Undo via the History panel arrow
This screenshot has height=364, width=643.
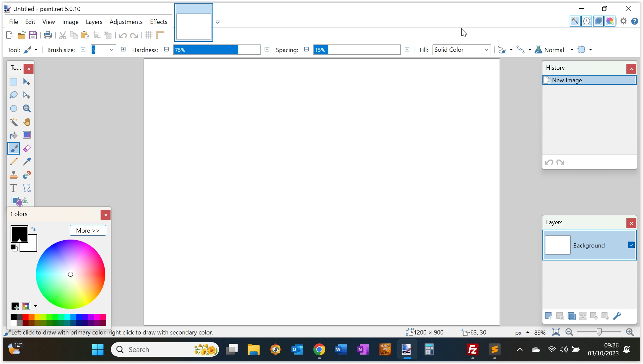pos(549,162)
